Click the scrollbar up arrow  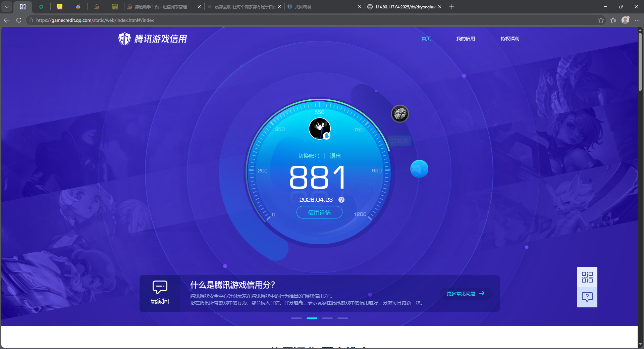click(x=640, y=30)
